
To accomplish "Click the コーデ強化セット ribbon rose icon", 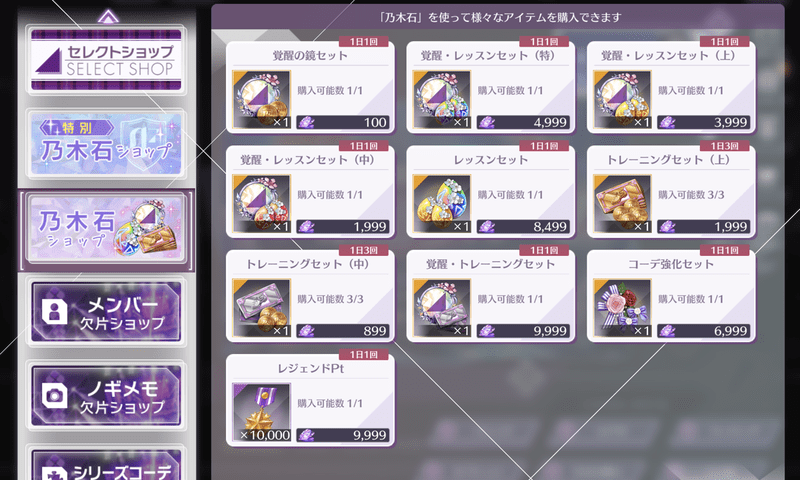I will 622,308.
